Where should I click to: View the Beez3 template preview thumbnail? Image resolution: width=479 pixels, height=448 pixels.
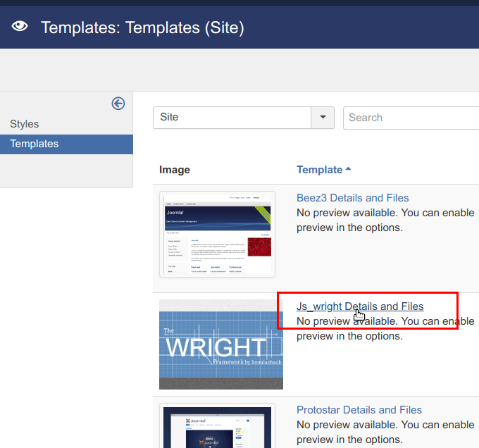(217, 235)
